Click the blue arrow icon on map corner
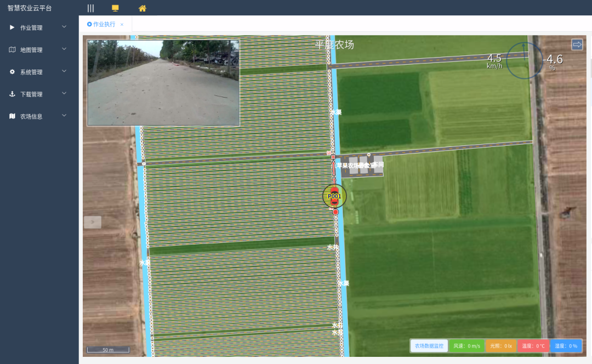 pos(577,44)
